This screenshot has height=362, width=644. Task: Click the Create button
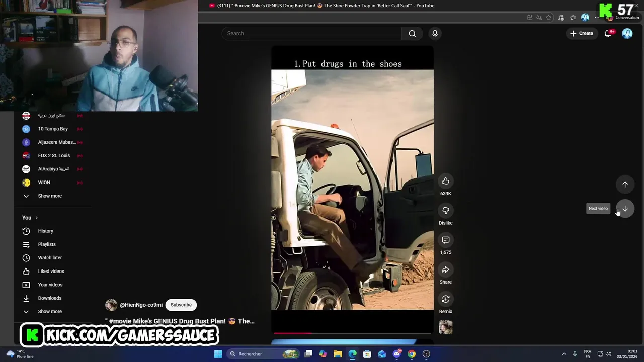[x=581, y=33]
